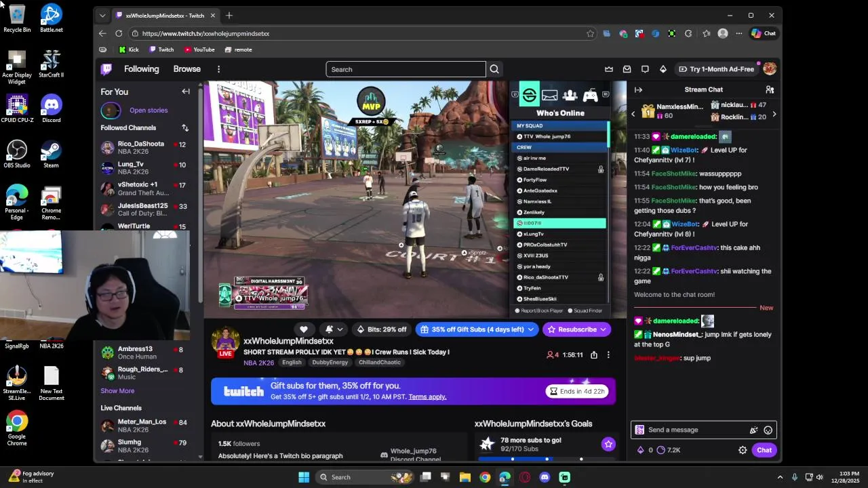This screenshot has width=868, height=488.
Task: Open stream options three-dot menu
Action: [608, 355]
